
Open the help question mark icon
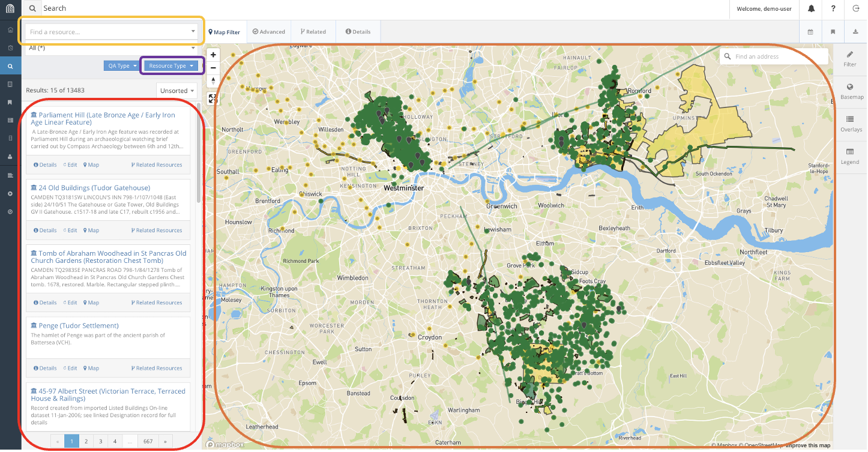click(x=833, y=8)
